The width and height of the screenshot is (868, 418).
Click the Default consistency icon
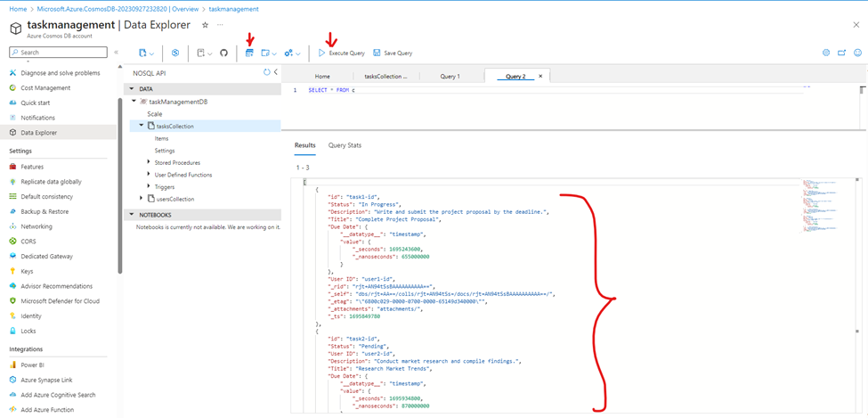[13, 196]
